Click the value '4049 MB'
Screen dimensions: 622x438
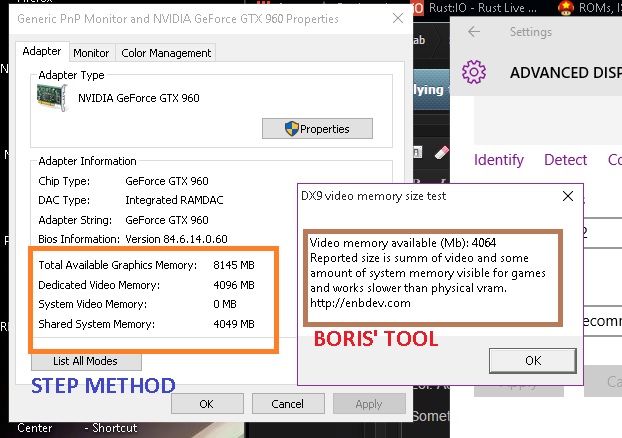pyautogui.click(x=234, y=324)
